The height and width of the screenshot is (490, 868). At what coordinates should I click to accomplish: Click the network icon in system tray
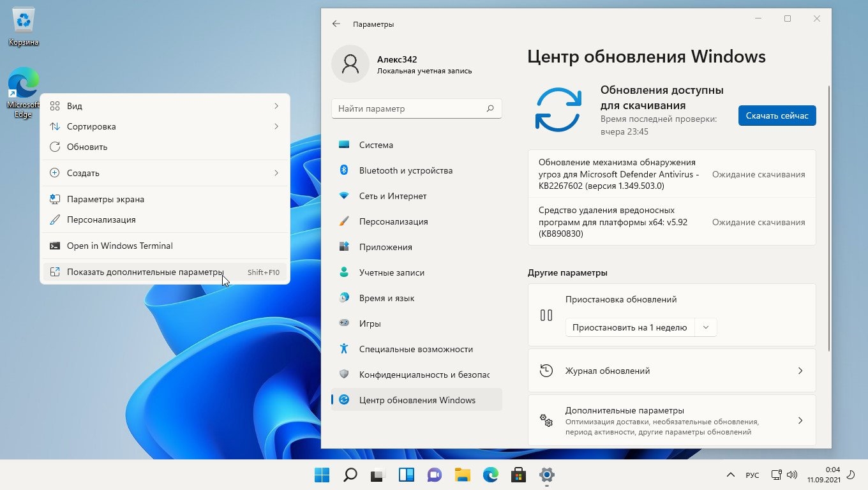pyautogui.click(x=777, y=475)
